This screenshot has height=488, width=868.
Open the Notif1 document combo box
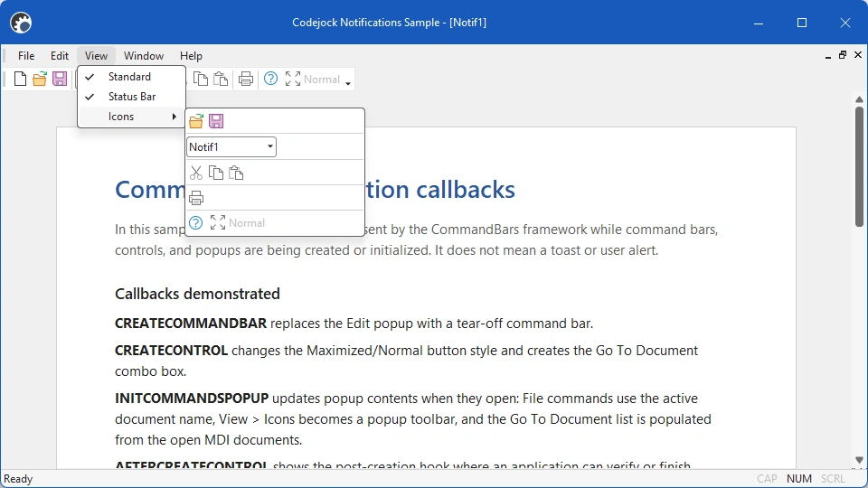point(231,147)
